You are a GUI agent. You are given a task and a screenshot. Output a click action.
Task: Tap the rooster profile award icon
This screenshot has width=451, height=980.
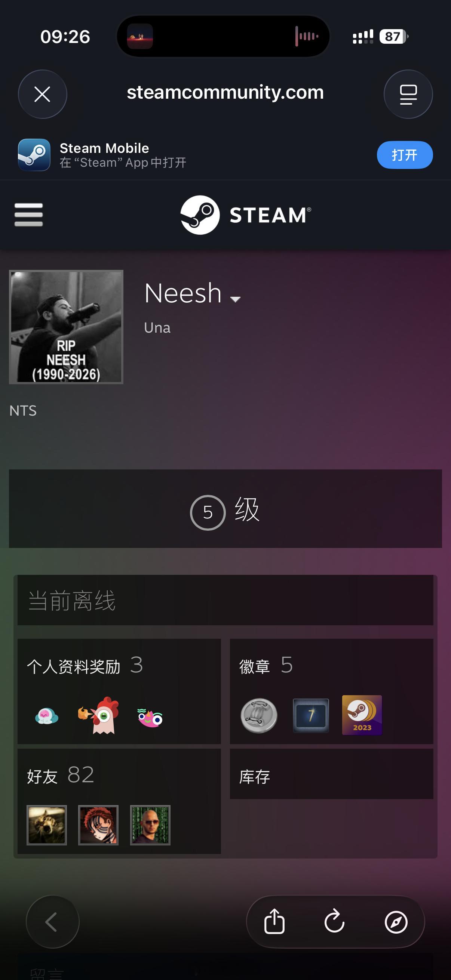[99, 715]
